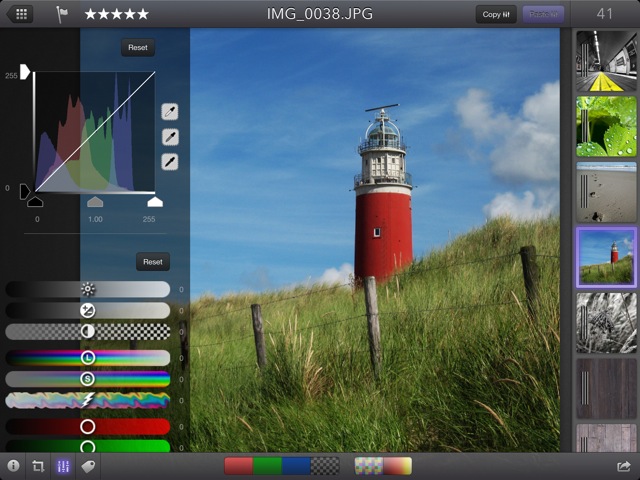
Task: Click the brightness slider handle
Action: tap(88, 289)
